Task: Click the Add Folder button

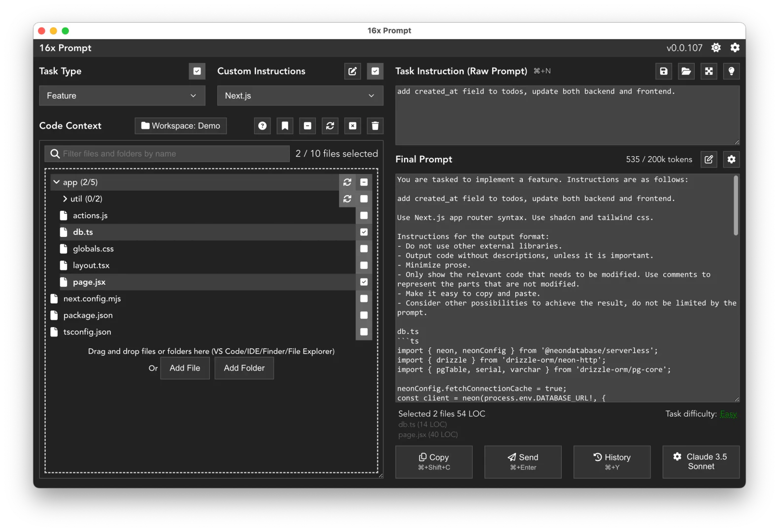Action: pos(244,368)
